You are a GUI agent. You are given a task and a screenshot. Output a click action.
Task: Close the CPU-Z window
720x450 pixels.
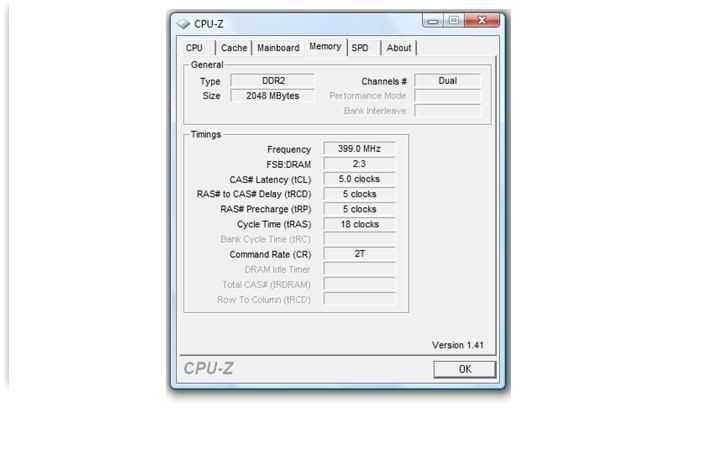coord(482,20)
